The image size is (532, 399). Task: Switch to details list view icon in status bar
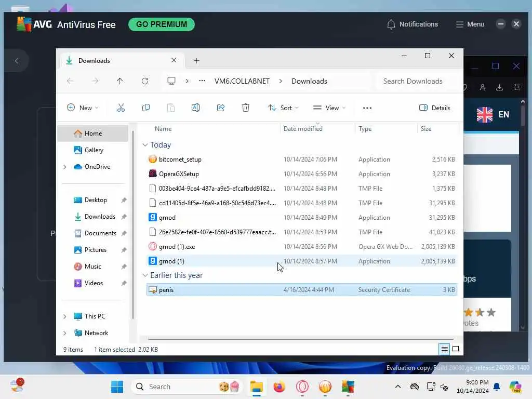click(444, 349)
